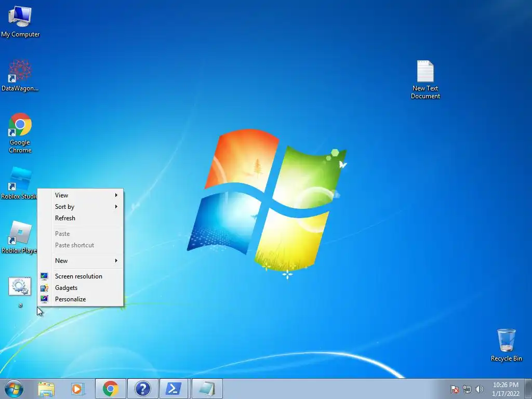
Task: Click the Personalize menu icon
Action: click(44, 299)
